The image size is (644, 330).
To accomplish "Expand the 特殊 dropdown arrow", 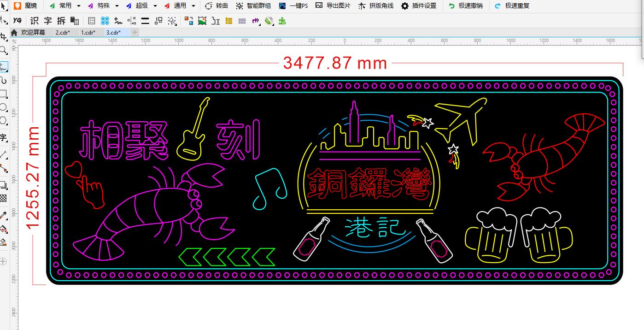I will point(117,6).
